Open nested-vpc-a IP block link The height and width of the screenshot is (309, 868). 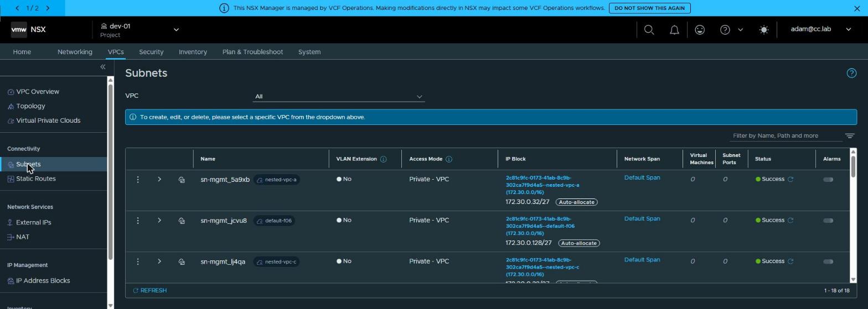click(542, 185)
